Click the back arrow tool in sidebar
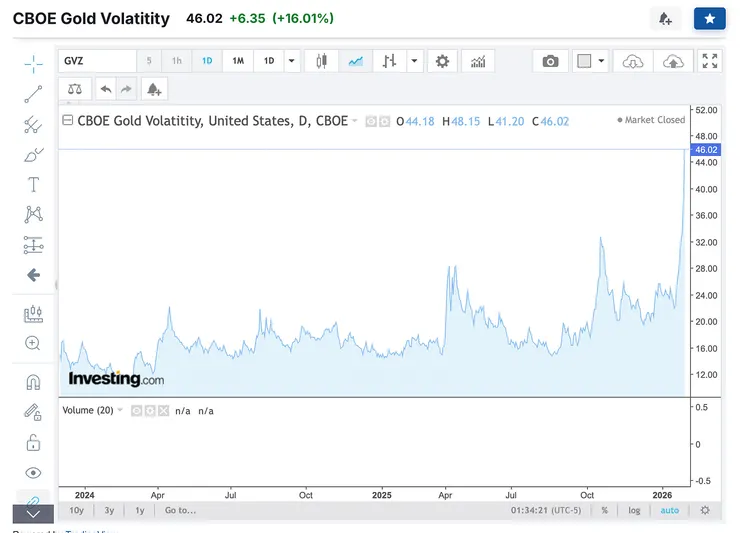The width and height of the screenshot is (740, 533). click(34, 275)
